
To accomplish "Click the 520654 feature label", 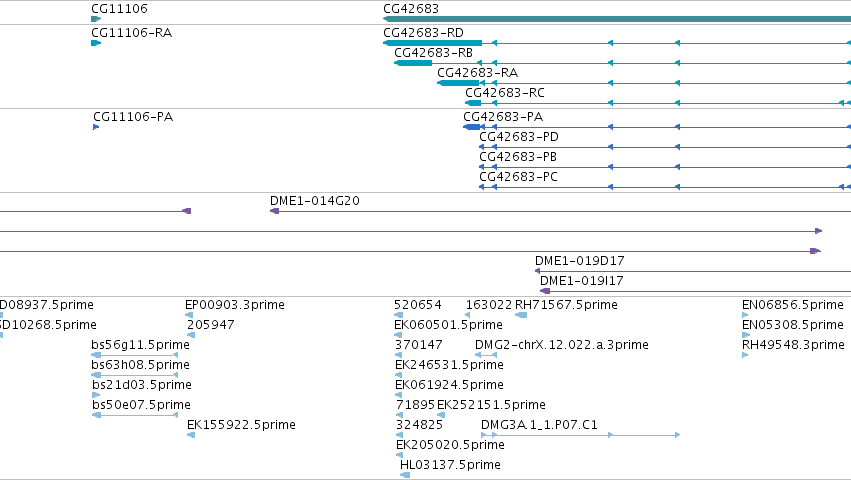I will pyautogui.click(x=418, y=305).
